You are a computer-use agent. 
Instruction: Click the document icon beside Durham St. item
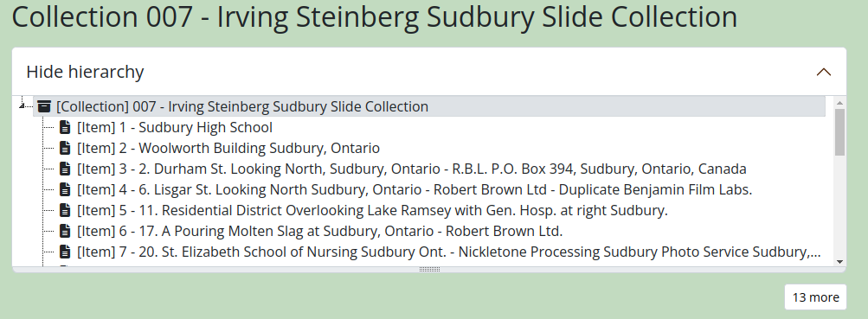click(x=65, y=169)
